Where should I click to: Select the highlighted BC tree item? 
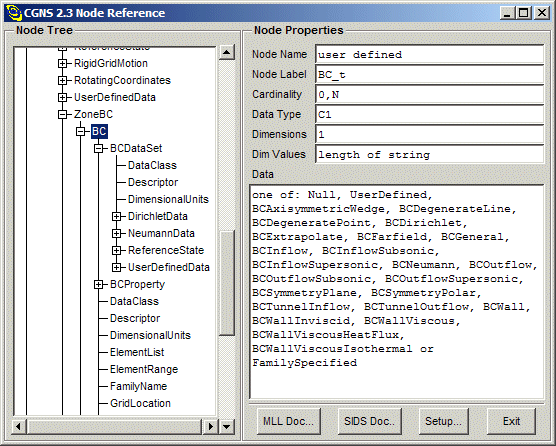point(99,132)
